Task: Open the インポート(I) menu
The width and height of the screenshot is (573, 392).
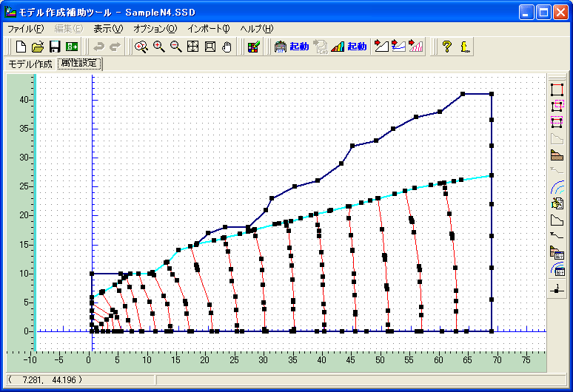Action: point(209,28)
